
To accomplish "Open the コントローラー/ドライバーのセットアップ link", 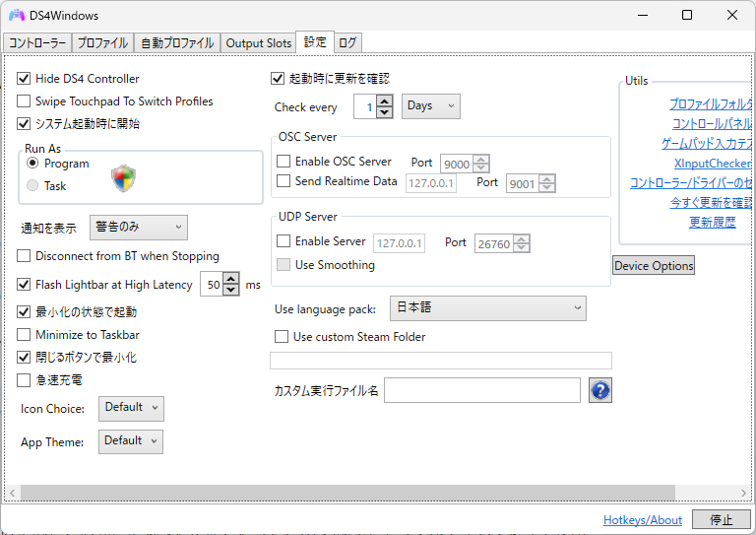I will click(x=691, y=183).
